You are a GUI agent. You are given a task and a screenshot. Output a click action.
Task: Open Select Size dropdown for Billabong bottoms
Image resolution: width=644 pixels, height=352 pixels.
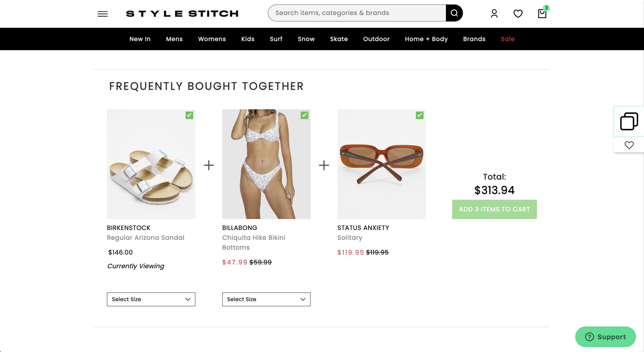(266, 299)
